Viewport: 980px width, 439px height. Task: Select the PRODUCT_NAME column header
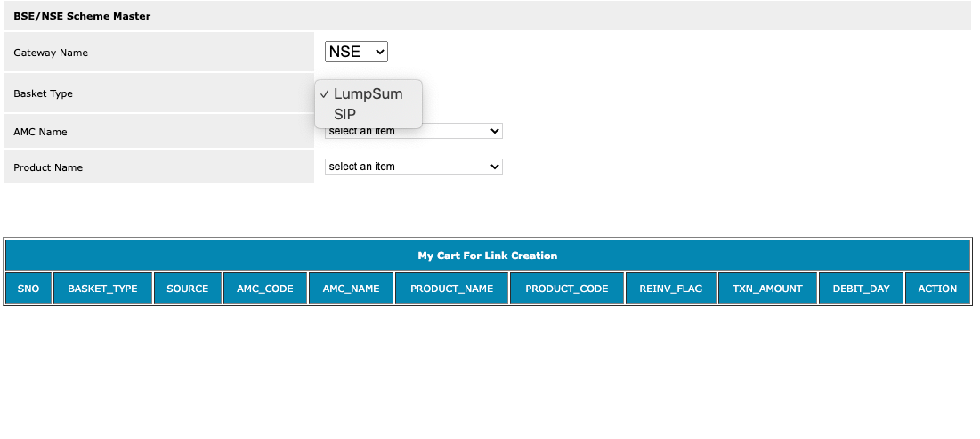tap(452, 289)
